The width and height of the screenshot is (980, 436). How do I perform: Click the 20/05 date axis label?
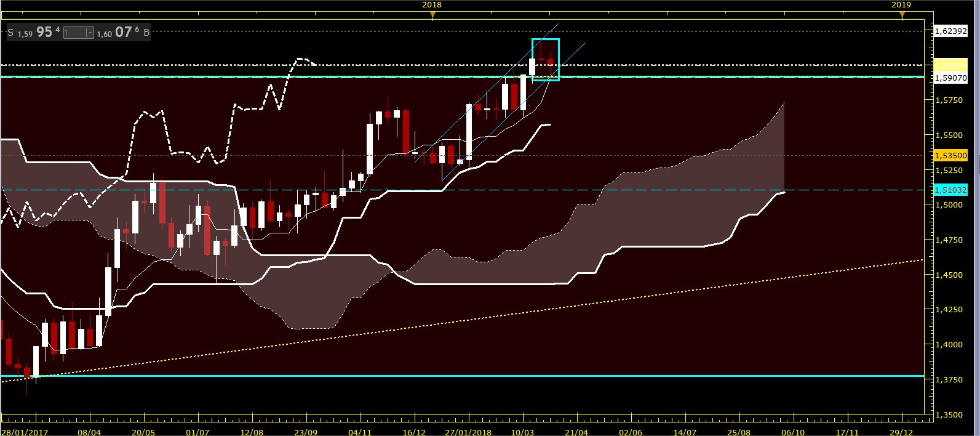(x=143, y=432)
